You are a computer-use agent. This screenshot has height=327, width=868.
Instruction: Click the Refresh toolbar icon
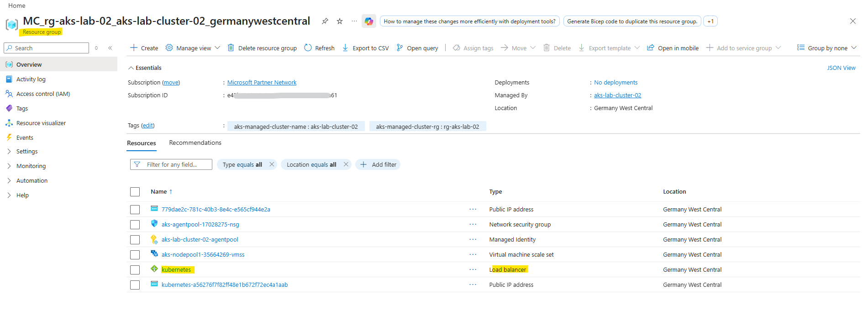(308, 48)
